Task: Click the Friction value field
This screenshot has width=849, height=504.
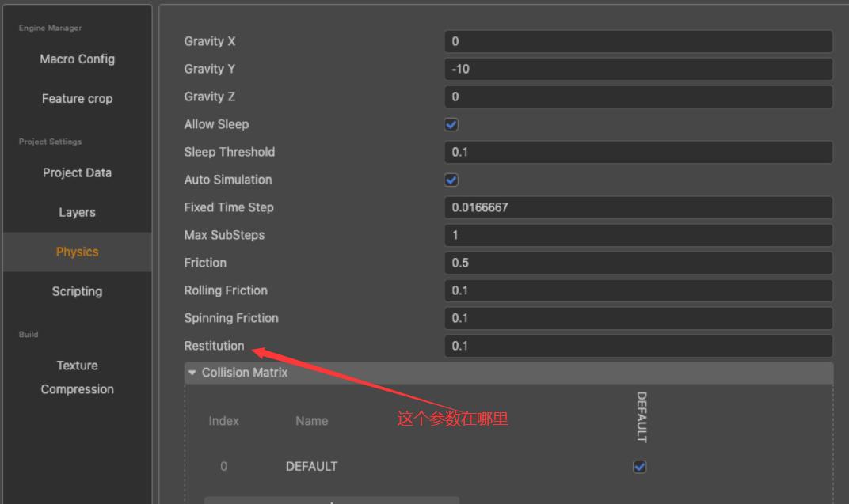Action: [x=638, y=263]
